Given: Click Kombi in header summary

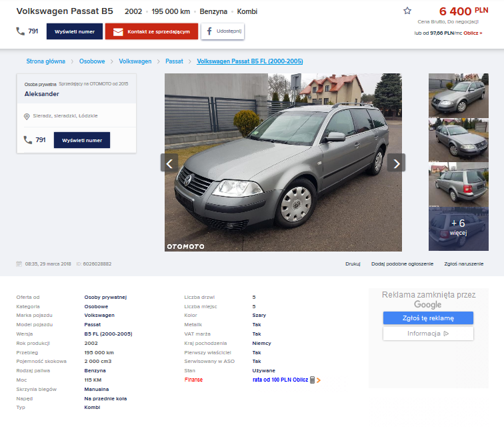Looking at the screenshot, I should click(x=247, y=11).
